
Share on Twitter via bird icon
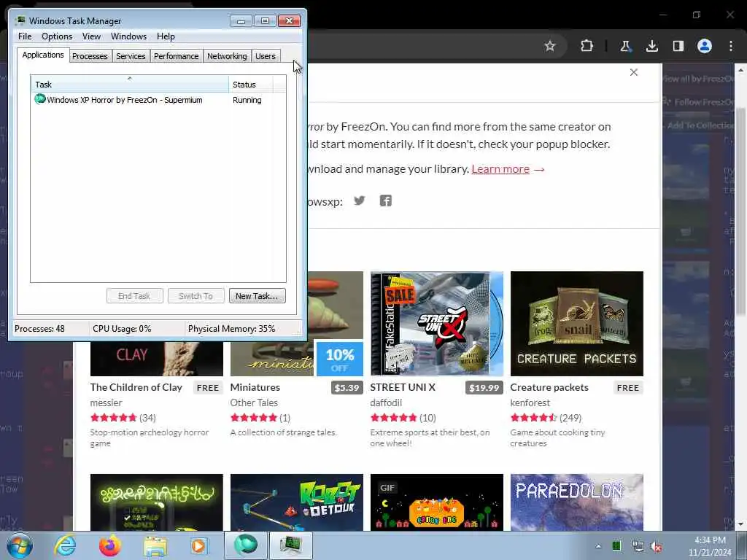(x=360, y=201)
